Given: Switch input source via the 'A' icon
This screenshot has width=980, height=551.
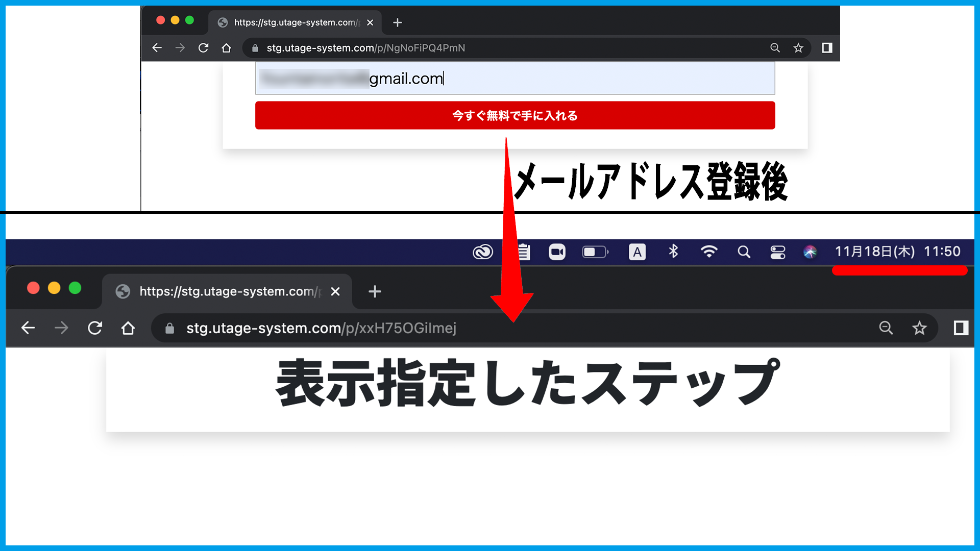Looking at the screenshot, I should click(637, 252).
